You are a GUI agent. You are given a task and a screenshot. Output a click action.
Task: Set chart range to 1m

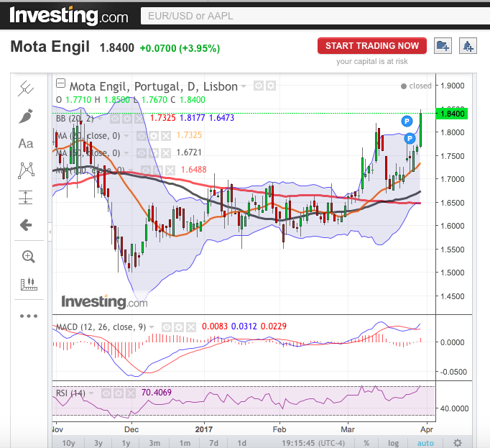point(185,443)
